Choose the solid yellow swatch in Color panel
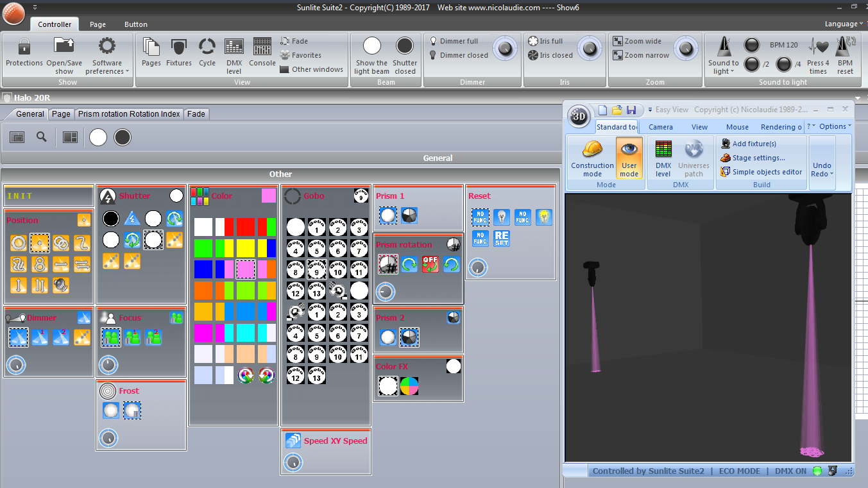Viewport: 868px width, 488px height. pos(246,248)
